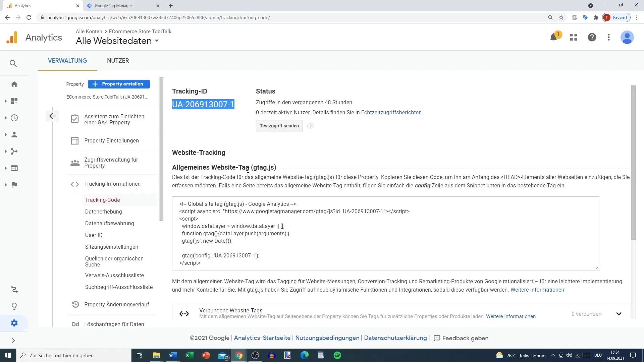The image size is (644, 362).
Task: Open the help question mark icon
Action: pyautogui.click(x=592, y=37)
